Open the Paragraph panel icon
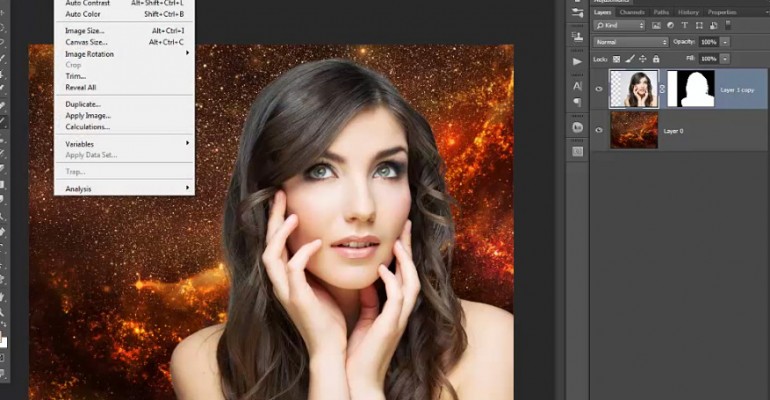 pos(578,102)
